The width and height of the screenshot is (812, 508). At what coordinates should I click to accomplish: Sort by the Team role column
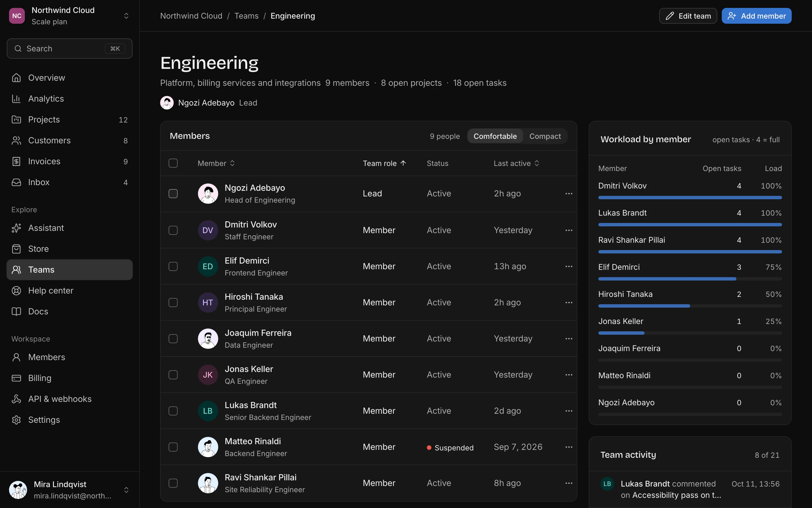tap(385, 163)
